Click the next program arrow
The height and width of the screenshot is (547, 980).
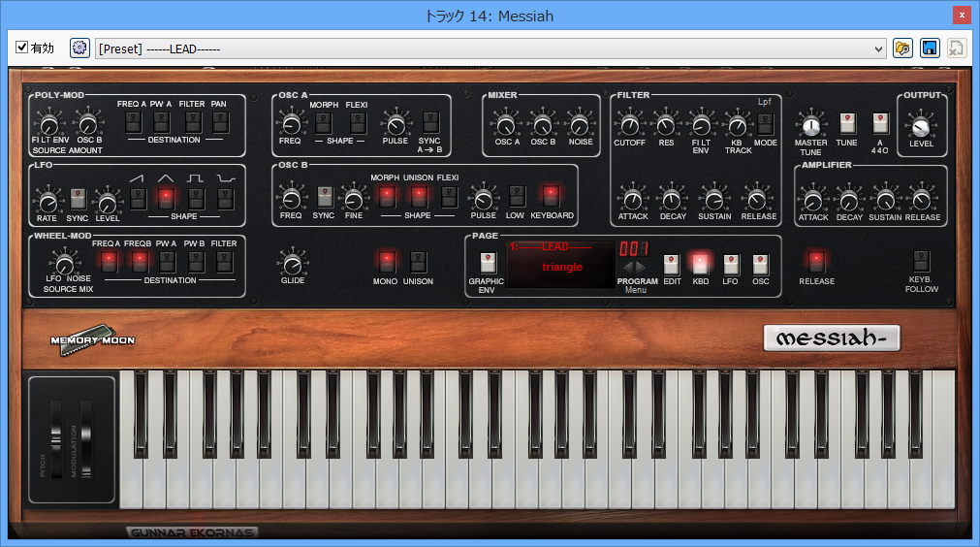click(640, 268)
